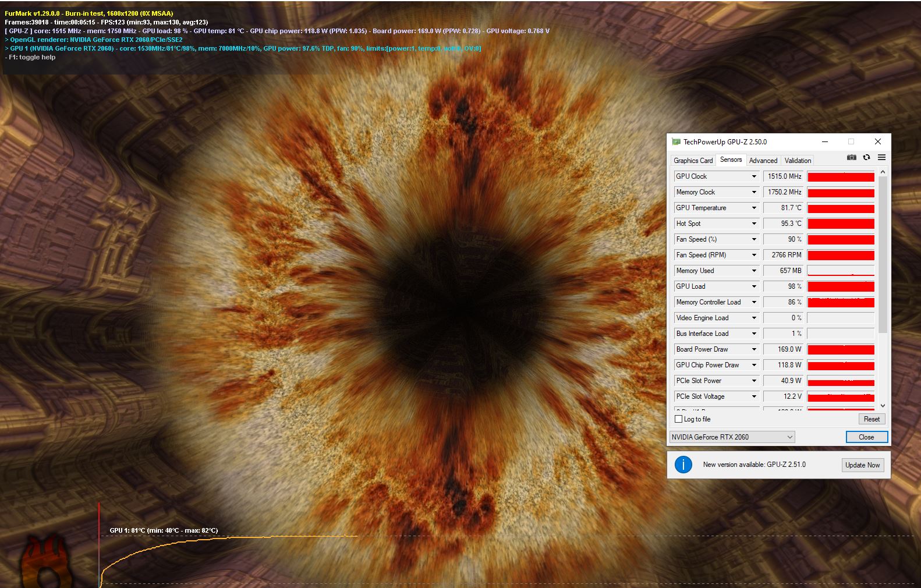
Task: Click the GPU-Z app icon in title bar
Action: click(x=676, y=141)
